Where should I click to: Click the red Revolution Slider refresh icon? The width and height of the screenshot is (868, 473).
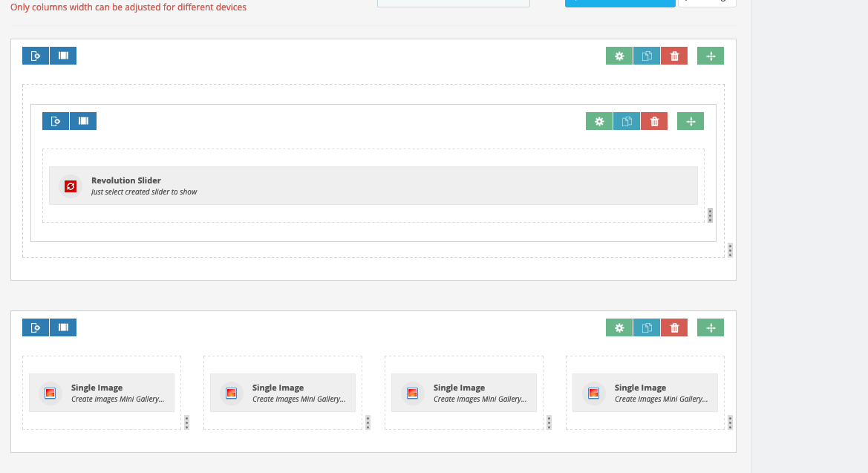(x=71, y=186)
